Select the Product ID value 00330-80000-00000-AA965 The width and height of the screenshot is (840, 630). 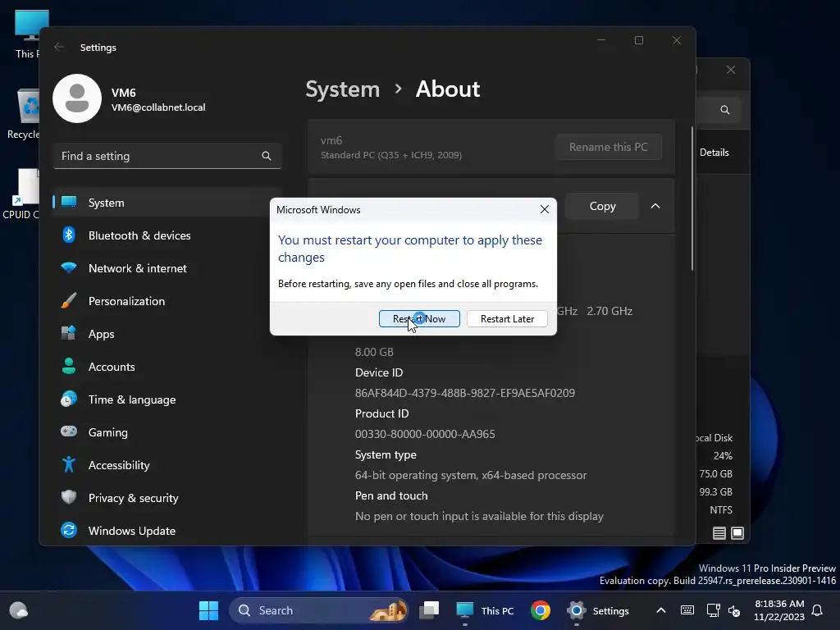[x=425, y=434]
